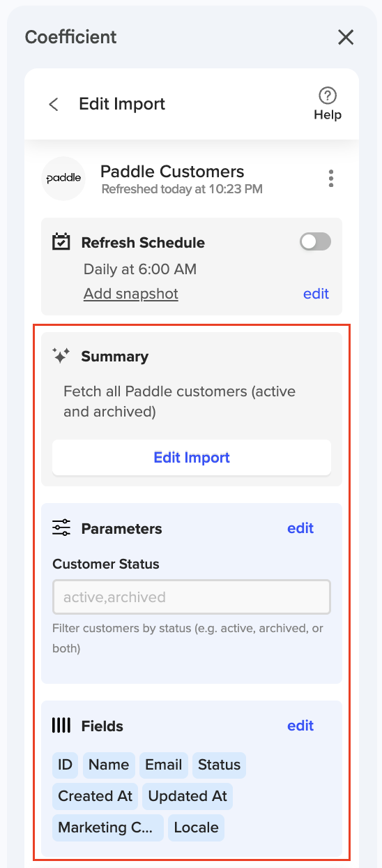Edit the refresh schedule
Image resolution: width=382 pixels, height=868 pixels.
pos(316,294)
